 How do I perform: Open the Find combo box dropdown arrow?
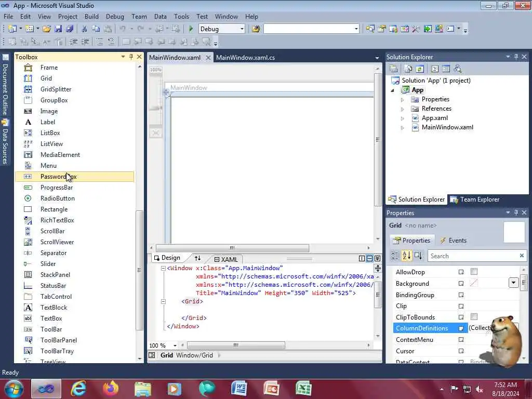[356, 29]
